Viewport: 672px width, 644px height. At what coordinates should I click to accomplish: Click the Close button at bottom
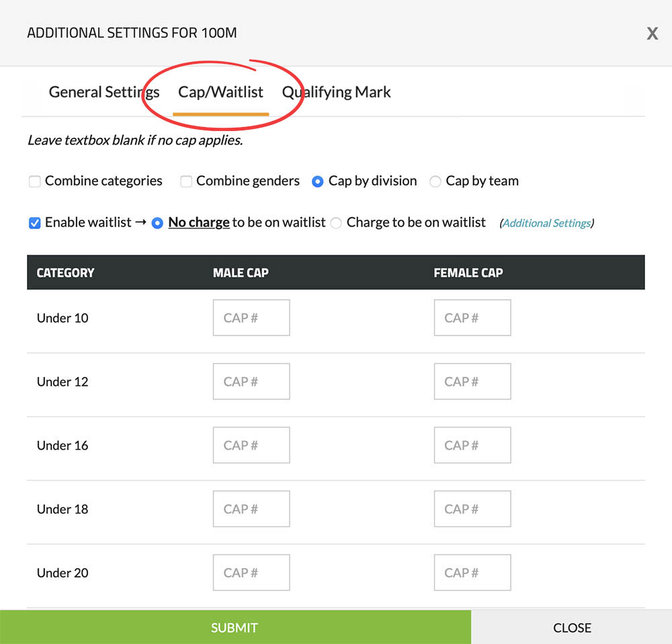(x=572, y=628)
